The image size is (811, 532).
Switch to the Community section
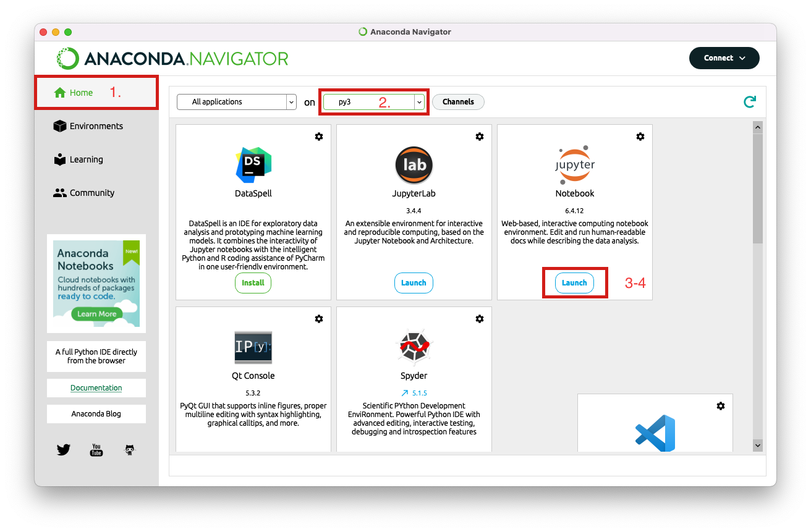tap(96, 193)
